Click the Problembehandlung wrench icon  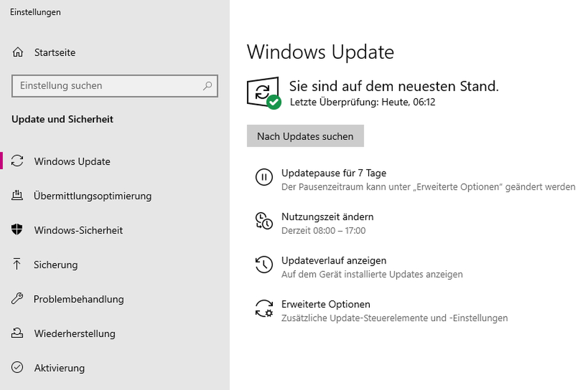(17, 298)
